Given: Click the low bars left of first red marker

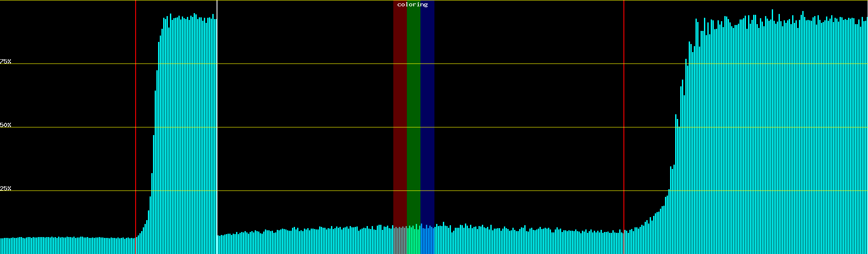Looking at the screenshot, I should pyautogui.click(x=68, y=246).
